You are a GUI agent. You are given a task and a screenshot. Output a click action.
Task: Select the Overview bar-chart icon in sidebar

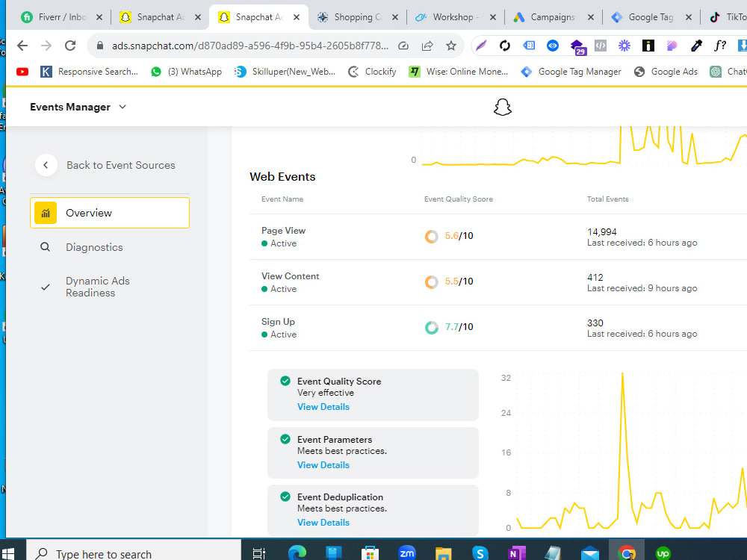point(46,212)
